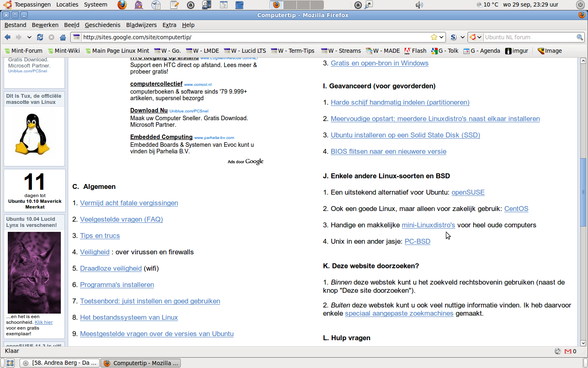Open the Toepassingen system menu
588x368 pixels.
click(x=28, y=4)
